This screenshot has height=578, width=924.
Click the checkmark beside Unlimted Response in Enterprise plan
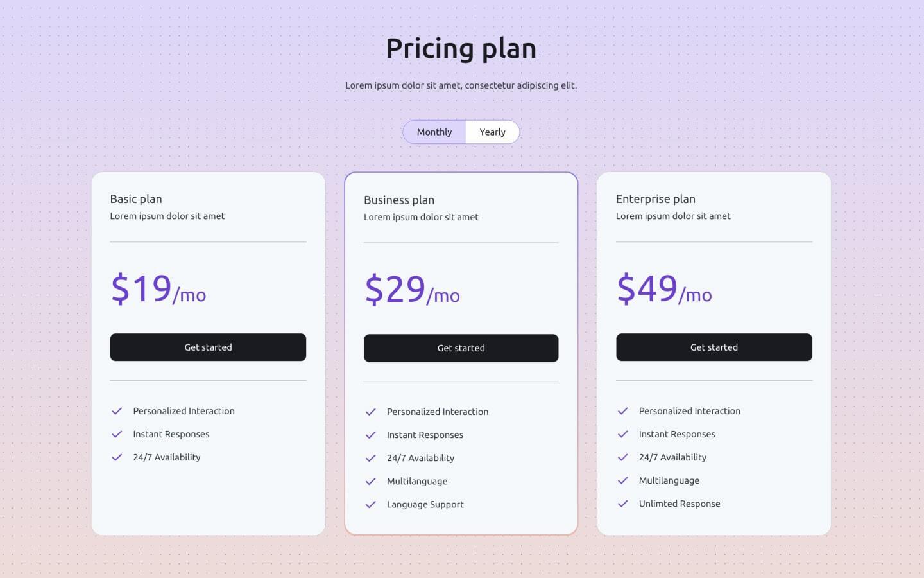click(x=623, y=504)
